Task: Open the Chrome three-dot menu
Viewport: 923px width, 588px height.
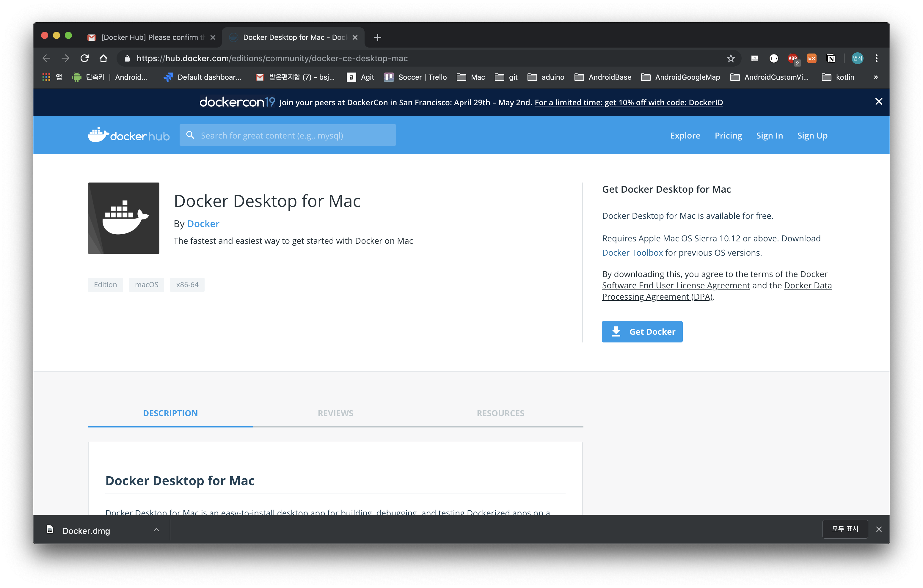Action: [876, 58]
